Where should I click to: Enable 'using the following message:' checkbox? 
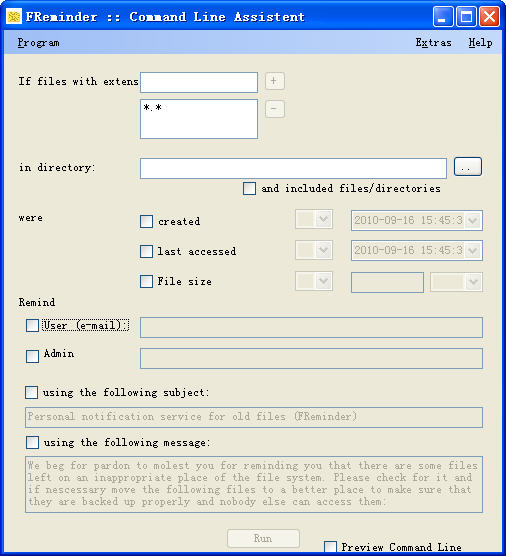tap(32, 443)
